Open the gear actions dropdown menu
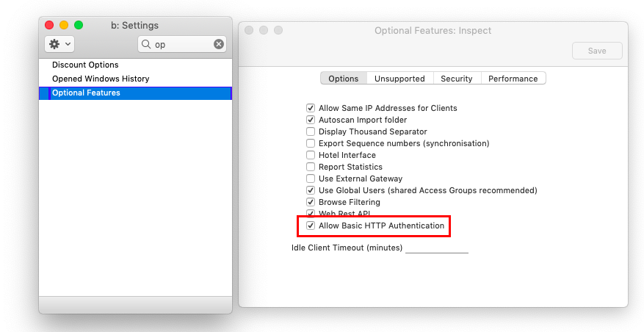 coord(59,44)
